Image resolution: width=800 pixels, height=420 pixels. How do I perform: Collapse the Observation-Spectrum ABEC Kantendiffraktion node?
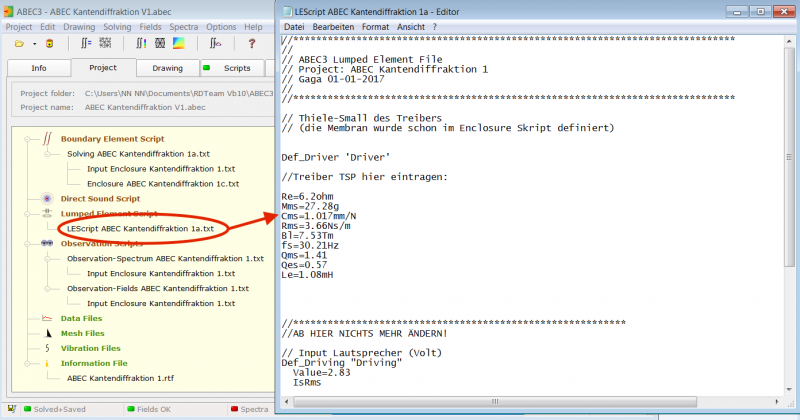point(46,258)
